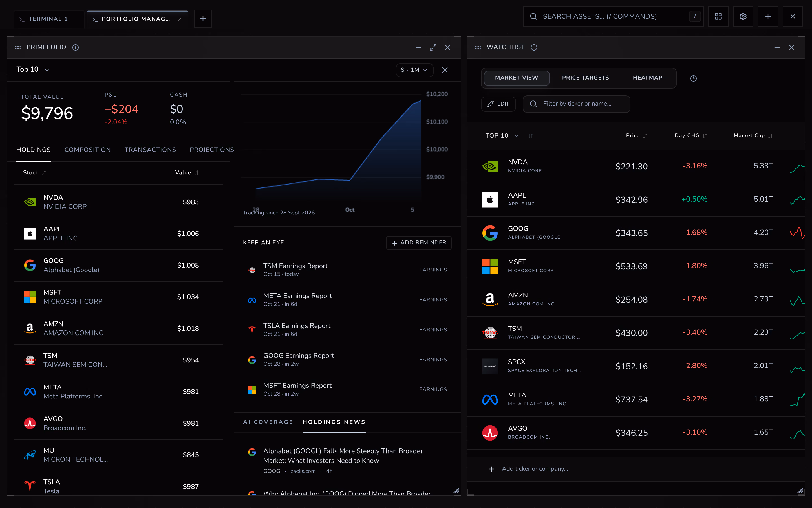Image resolution: width=812 pixels, height=508 pixels.
Task: Click the Watchlist panel drag handle
Action: [x=478, y=47]
